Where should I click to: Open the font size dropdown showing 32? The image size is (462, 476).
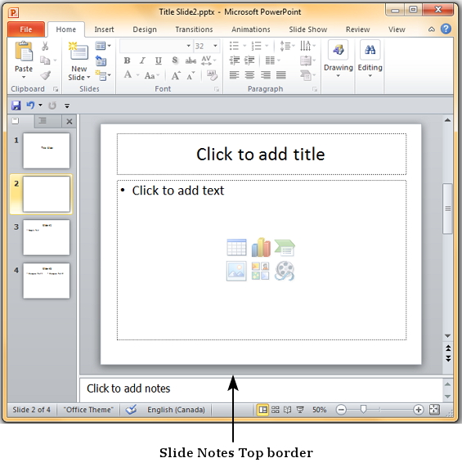(215, 46)
